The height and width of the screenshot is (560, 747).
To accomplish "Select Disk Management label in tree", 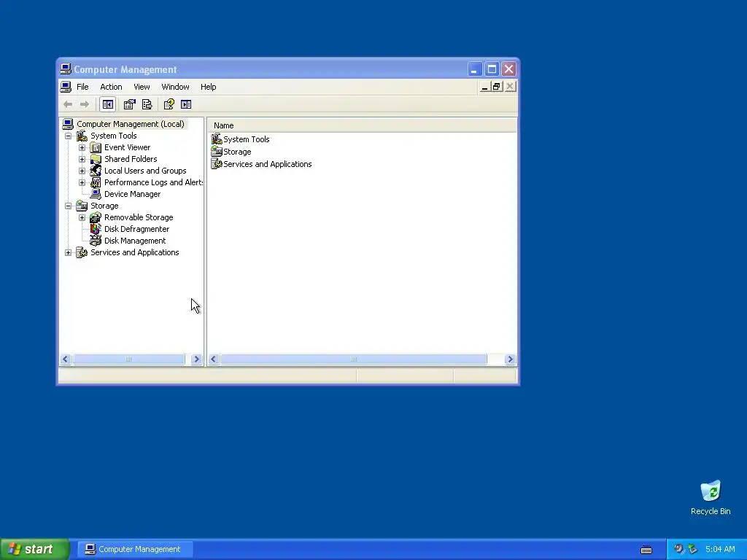I will tap(135, 241).
